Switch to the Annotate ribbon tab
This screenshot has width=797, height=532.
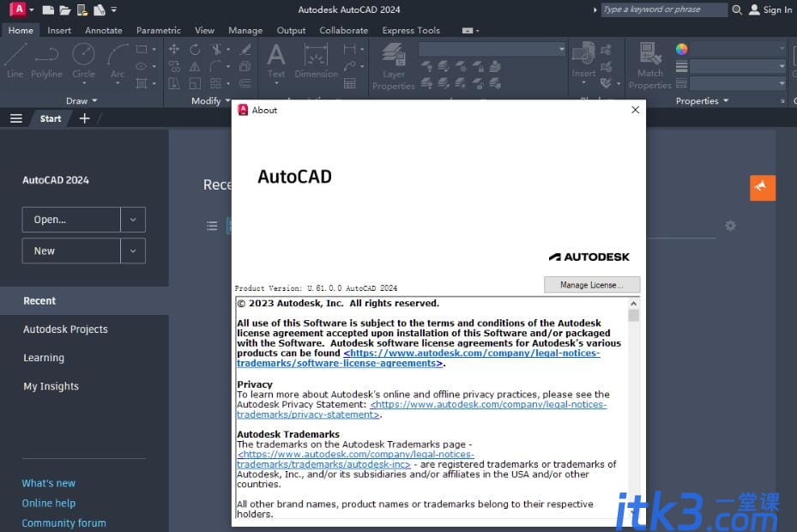tap(104, 31)
